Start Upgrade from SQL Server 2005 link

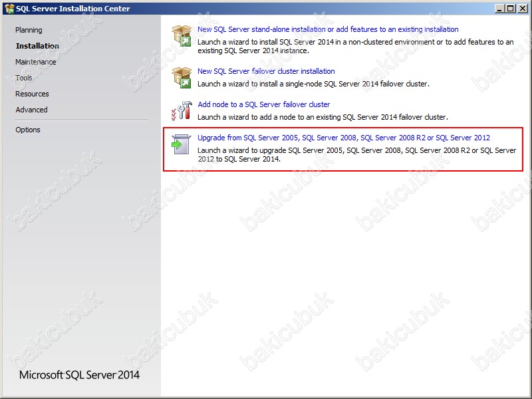click(x=344, y=138)
